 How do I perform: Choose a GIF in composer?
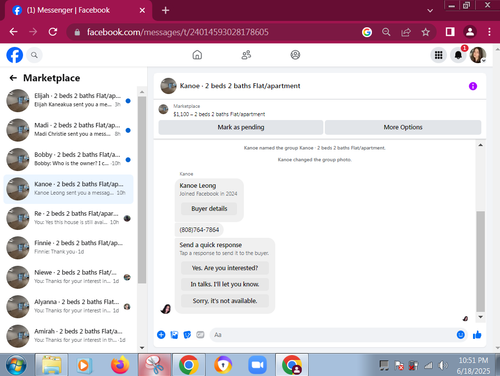(200, 335)
